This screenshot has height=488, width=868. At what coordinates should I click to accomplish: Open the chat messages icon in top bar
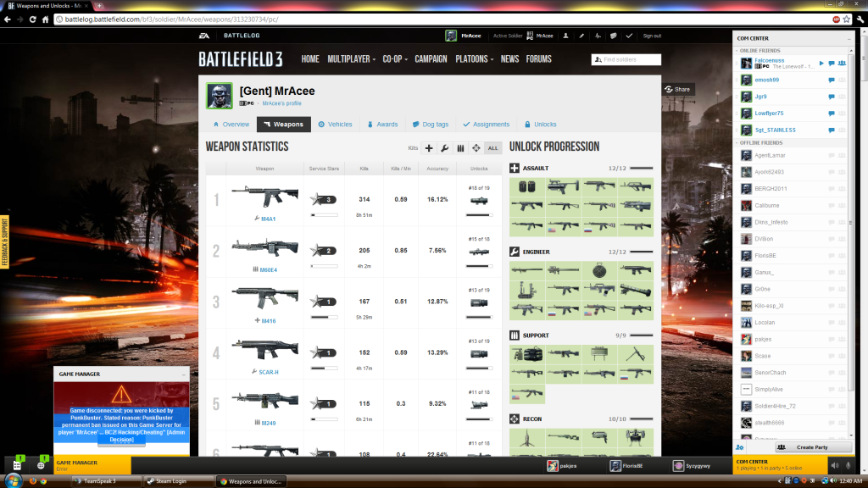pyautogui.click(x=614, y=36)
